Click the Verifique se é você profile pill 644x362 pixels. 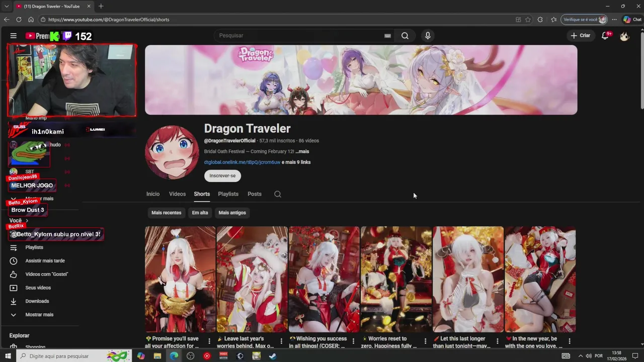585,20
